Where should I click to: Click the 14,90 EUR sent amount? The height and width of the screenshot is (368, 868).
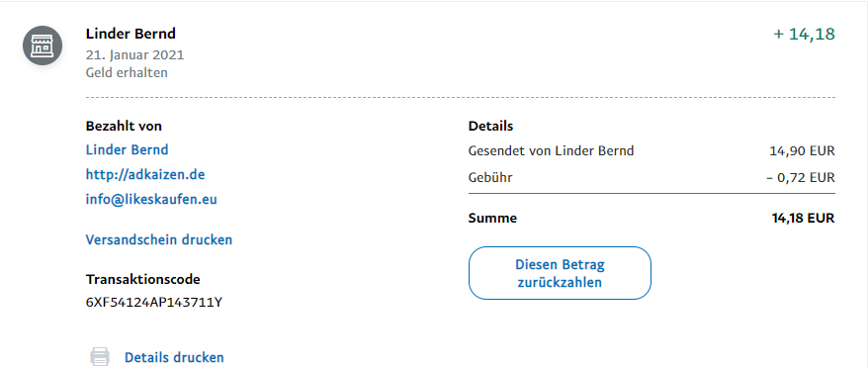[x=802, y=150]
